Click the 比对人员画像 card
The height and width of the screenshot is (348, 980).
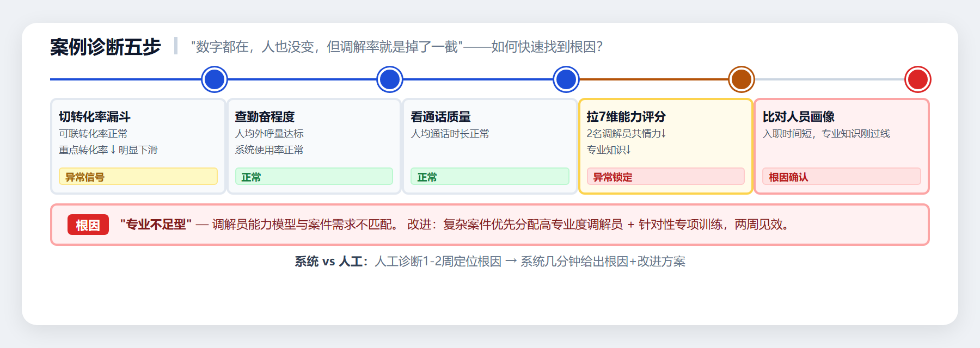841,146
